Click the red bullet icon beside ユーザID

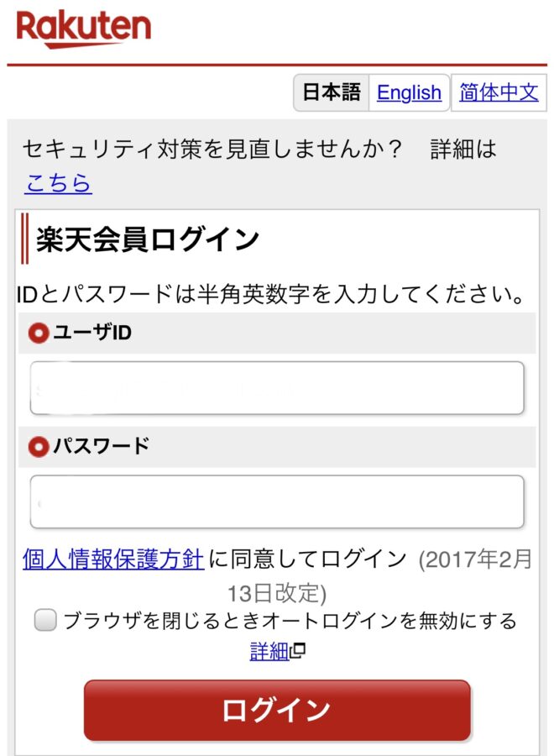point(39,333)
